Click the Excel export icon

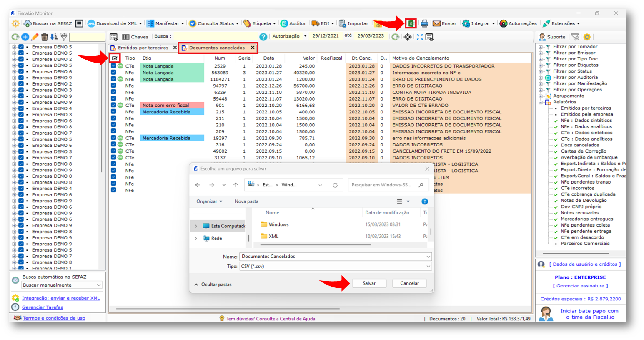tap(411, 23)
